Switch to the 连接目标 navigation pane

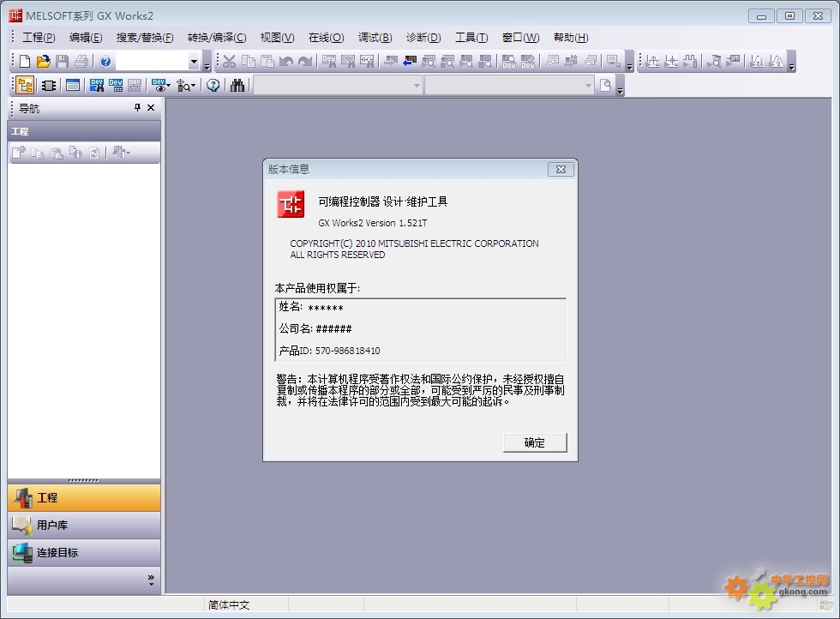(x=84, y=552)
